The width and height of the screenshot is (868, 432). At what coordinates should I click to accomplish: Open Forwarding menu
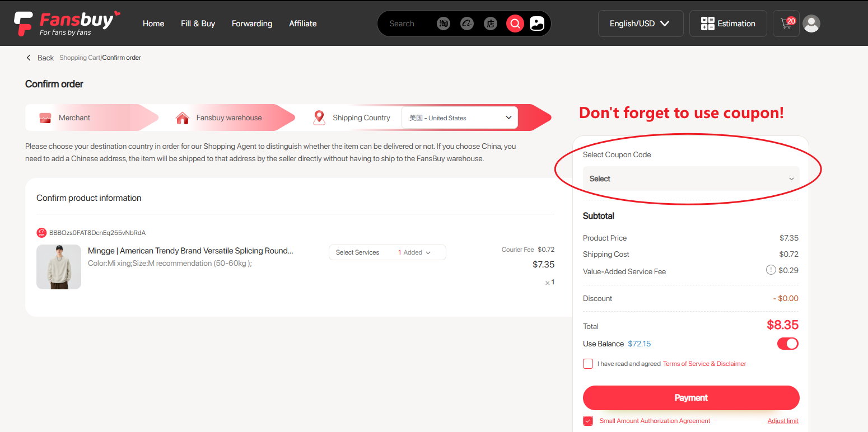click(x=252, y=24)
